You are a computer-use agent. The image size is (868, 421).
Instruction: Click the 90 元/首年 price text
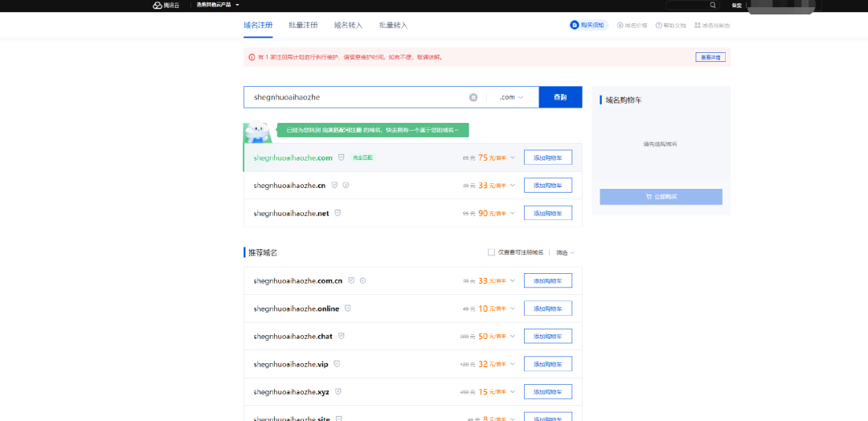(492, 213)
